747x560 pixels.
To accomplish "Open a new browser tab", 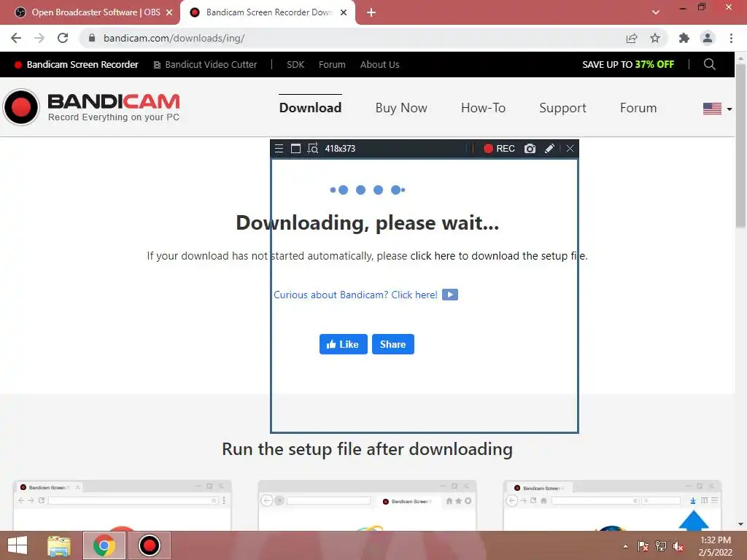I will pyautogui.click(x=371, y=12).
